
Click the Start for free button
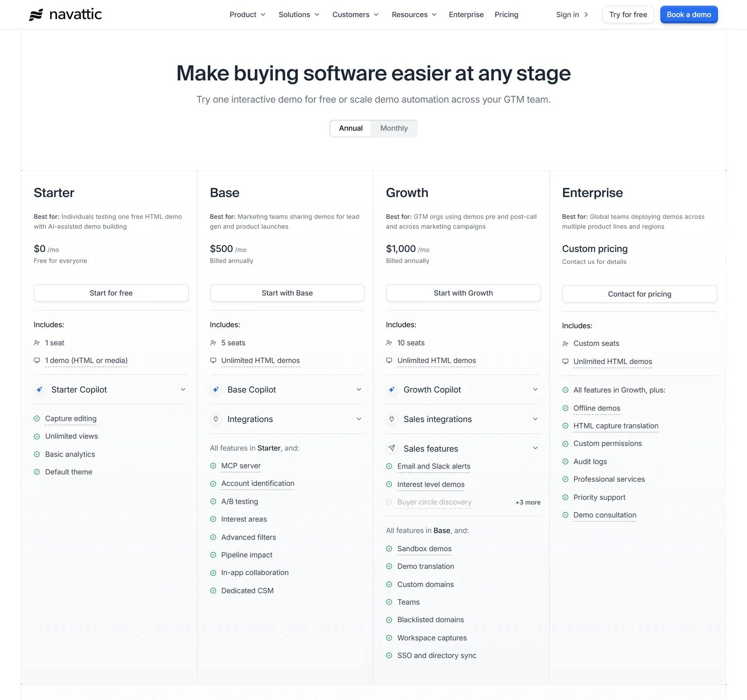(111, 293)
